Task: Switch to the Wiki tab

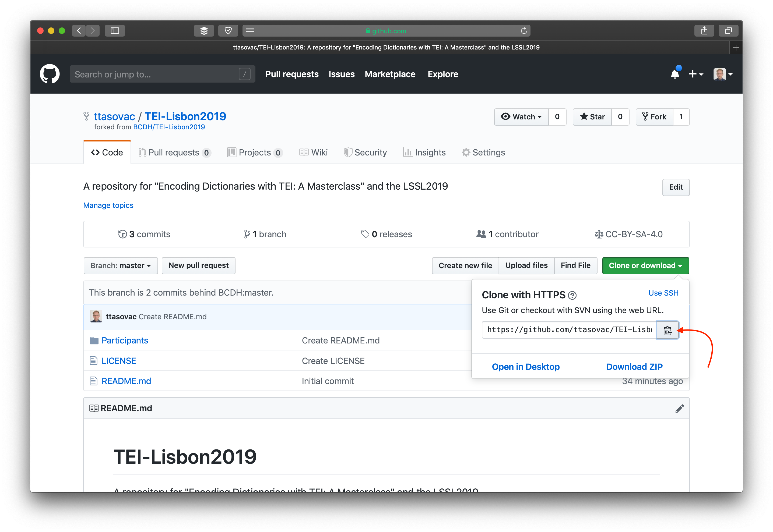Action: (313, 153)
